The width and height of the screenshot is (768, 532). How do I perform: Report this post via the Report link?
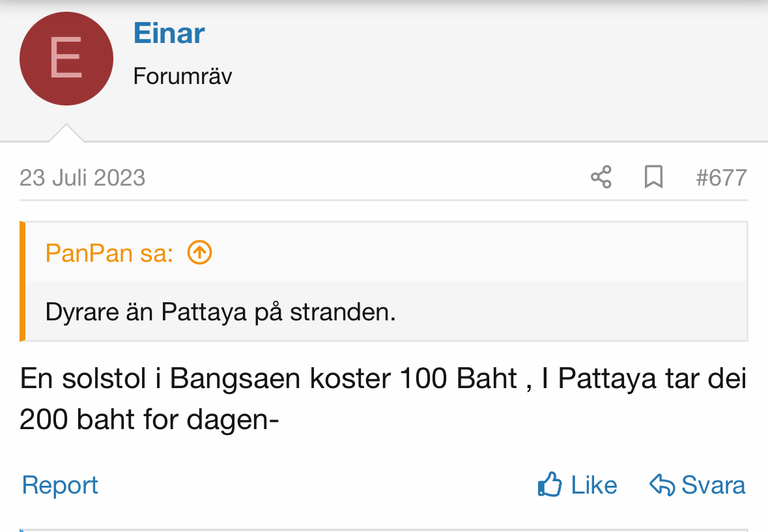[60, 485]
